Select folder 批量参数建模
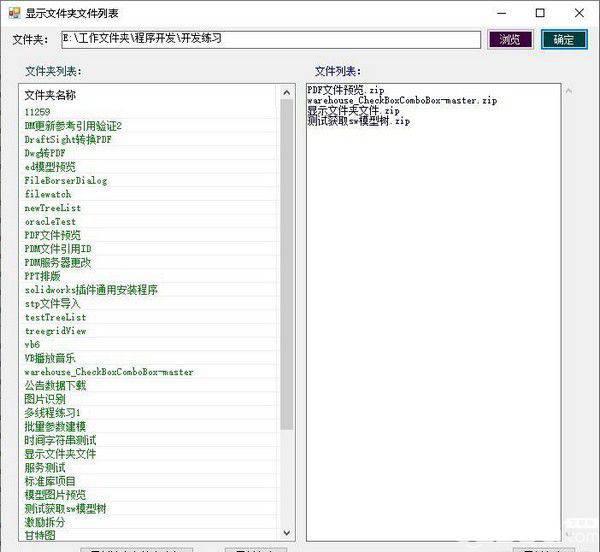 [55, 427]
